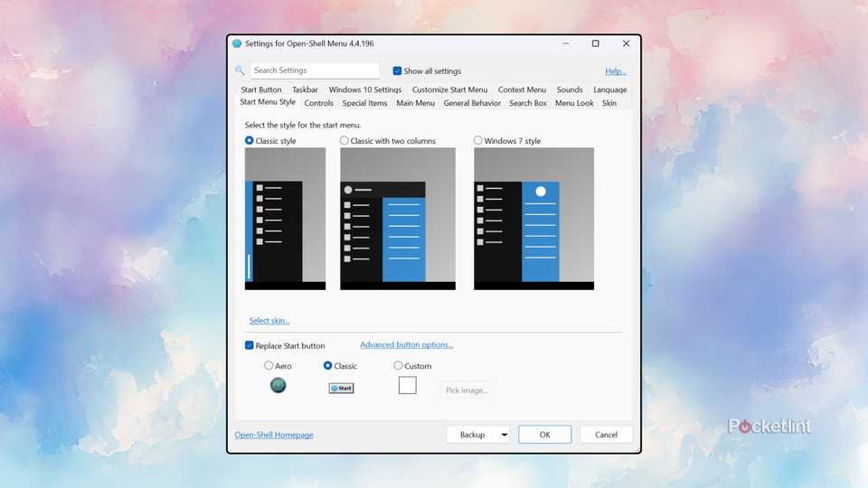Viewport: 868px width, 488px height.
Task: Open the Windows 10 Settings tab
Action: tap(364, 89)
